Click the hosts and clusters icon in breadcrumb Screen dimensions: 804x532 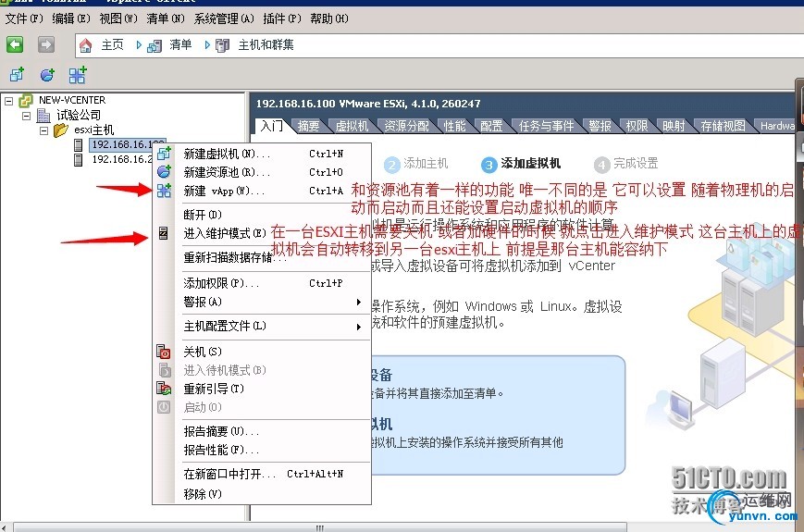point(223,45)
